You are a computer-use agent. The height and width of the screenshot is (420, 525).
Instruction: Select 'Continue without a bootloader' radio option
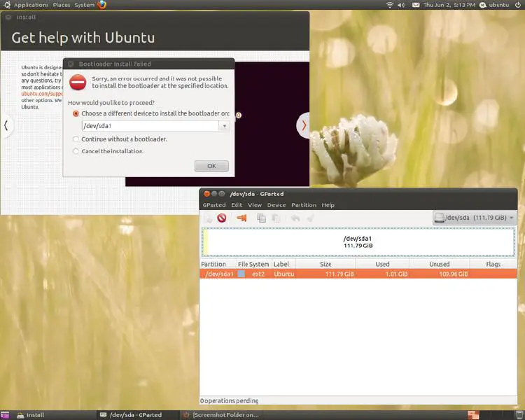tap(76, 139)
